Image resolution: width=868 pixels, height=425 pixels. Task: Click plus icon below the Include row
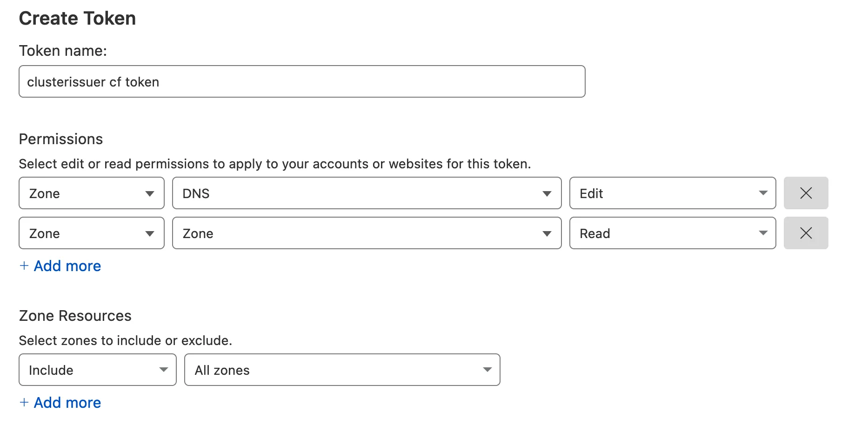24,402
